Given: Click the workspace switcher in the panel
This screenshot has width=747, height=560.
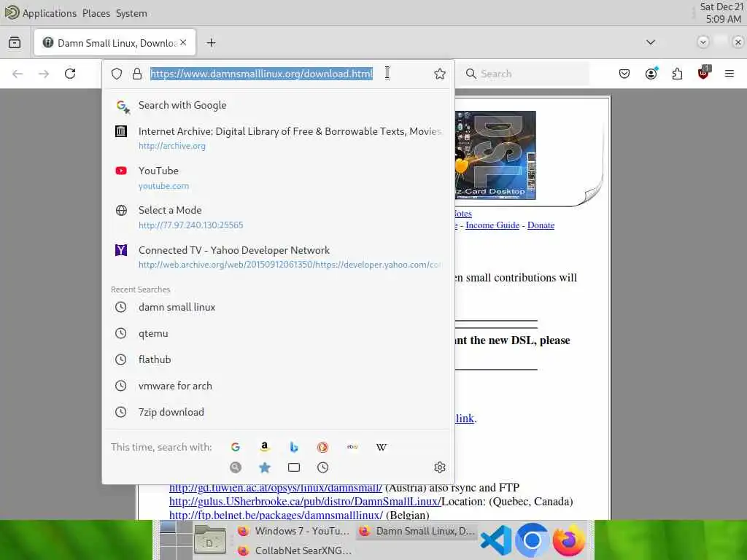Looking at the screenshot, I should [175, 540].
